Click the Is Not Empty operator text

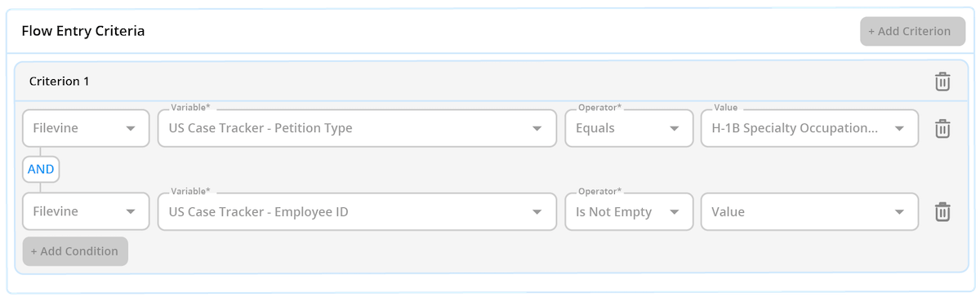click(x=614, y=211)
